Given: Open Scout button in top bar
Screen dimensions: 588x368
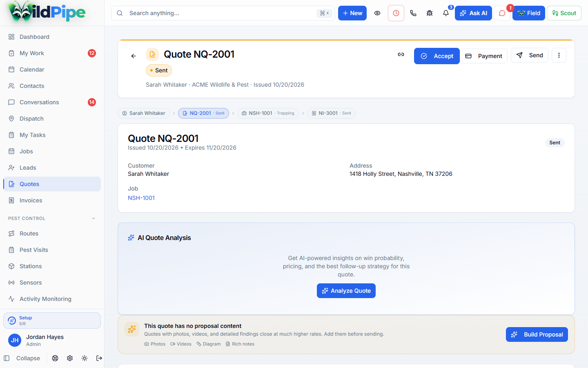Looking at the screenshot, I should tap(564, 13).
